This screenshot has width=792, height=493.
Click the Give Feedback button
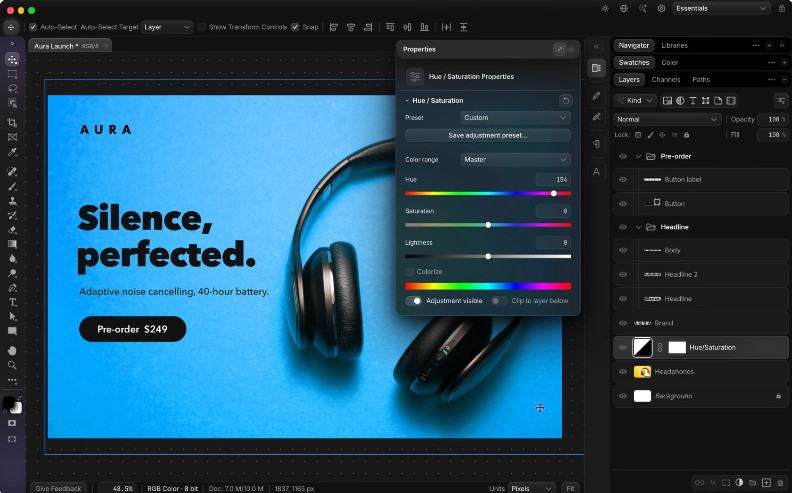[x=58, y=488]
